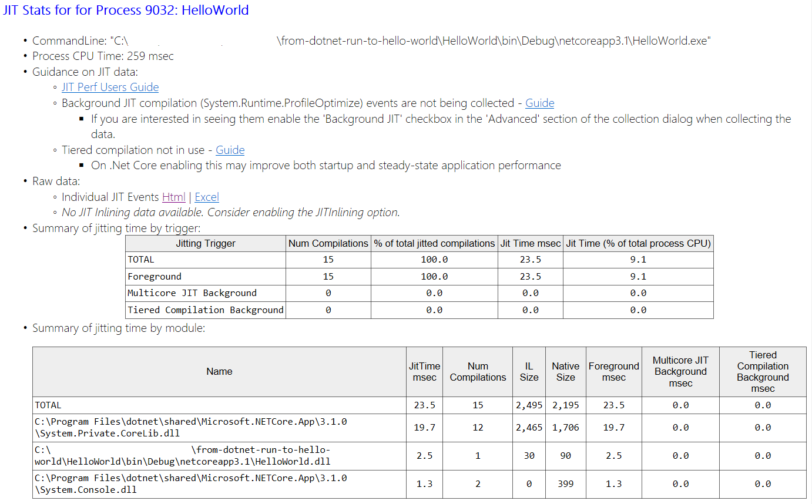Click Native Size value 399 for System.Console.dll
812x504 pixels.
pyautogui.click(x=565, y=483)
